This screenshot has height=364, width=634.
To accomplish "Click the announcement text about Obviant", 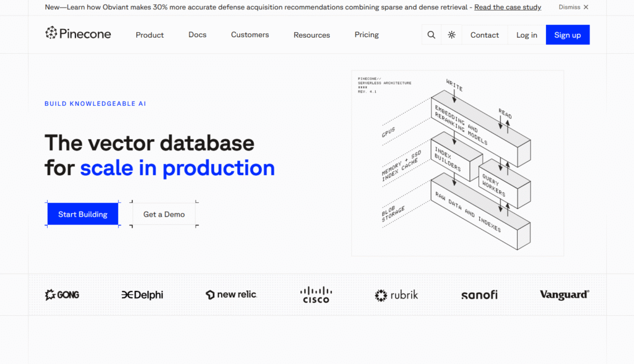I will (x=256, y=7).
